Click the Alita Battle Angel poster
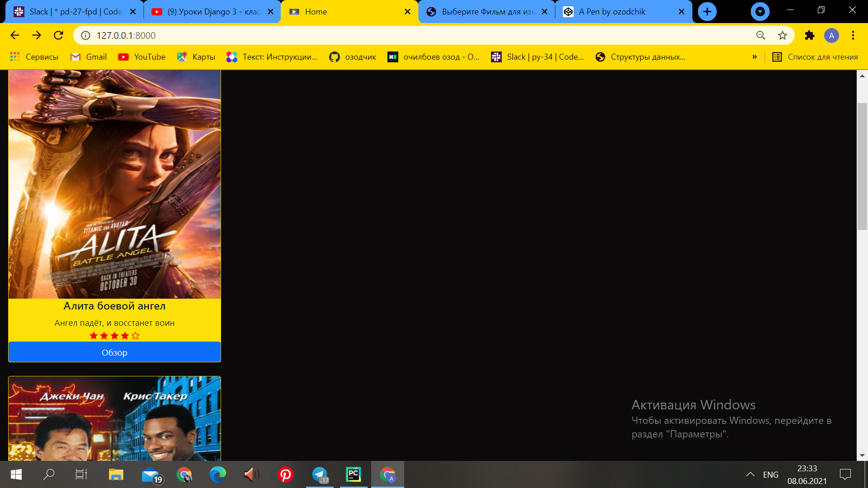Viewport: 868px width, 488px height. click(x=114, y=184)
